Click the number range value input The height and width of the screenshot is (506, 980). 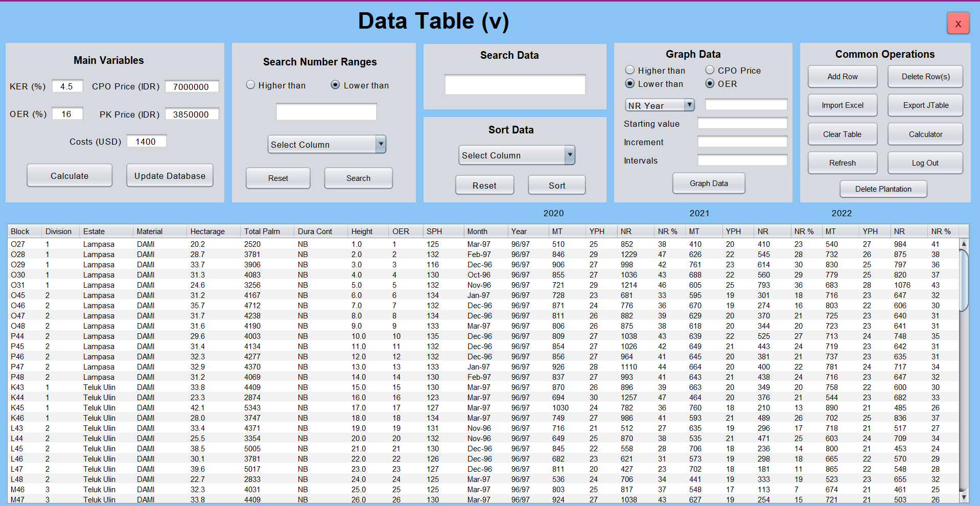tap(326, 112)
